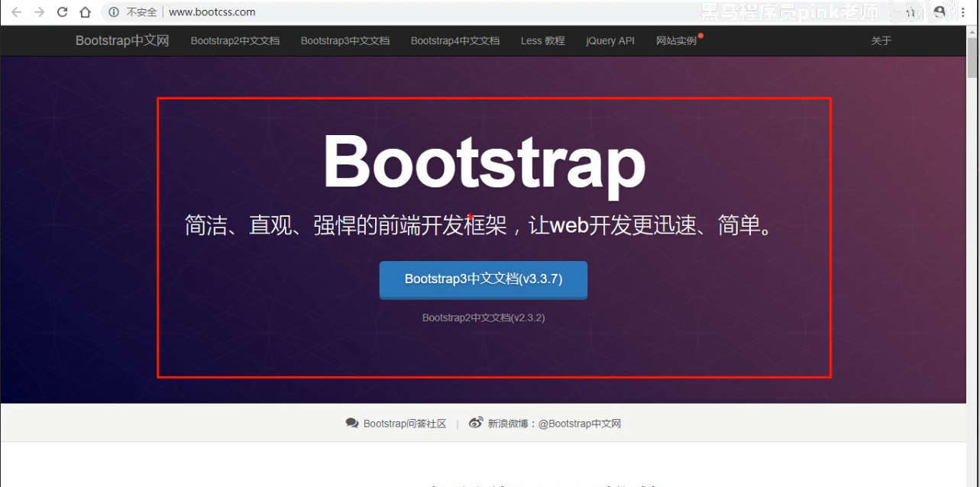This screenshot has width=980, height=487.
Task: Click the chat bubbles icon by Bootstrap问答社区
Action: [352, 423]
